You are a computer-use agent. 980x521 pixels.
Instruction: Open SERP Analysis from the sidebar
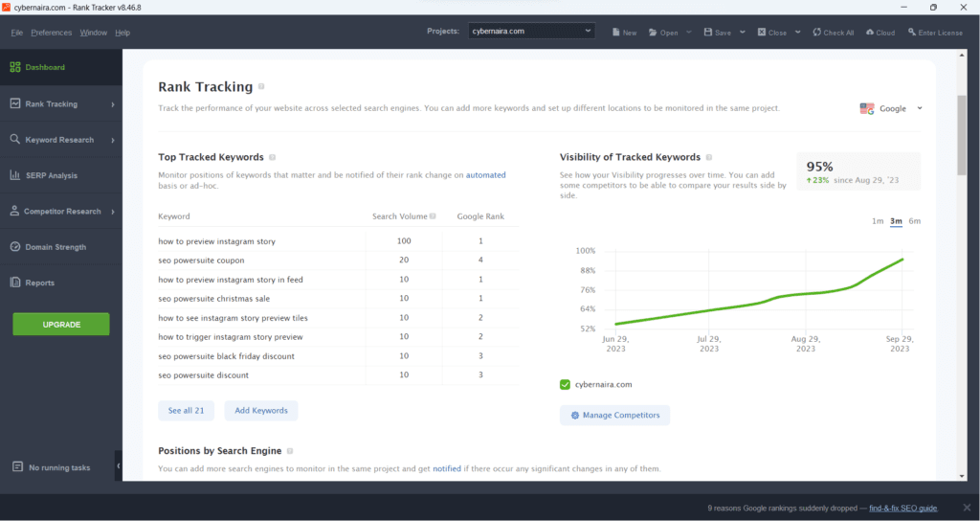pos(60,175)
